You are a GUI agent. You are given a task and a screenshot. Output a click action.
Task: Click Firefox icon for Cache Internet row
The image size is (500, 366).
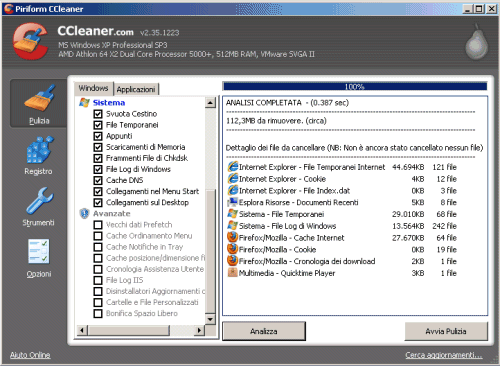[233, 237]
